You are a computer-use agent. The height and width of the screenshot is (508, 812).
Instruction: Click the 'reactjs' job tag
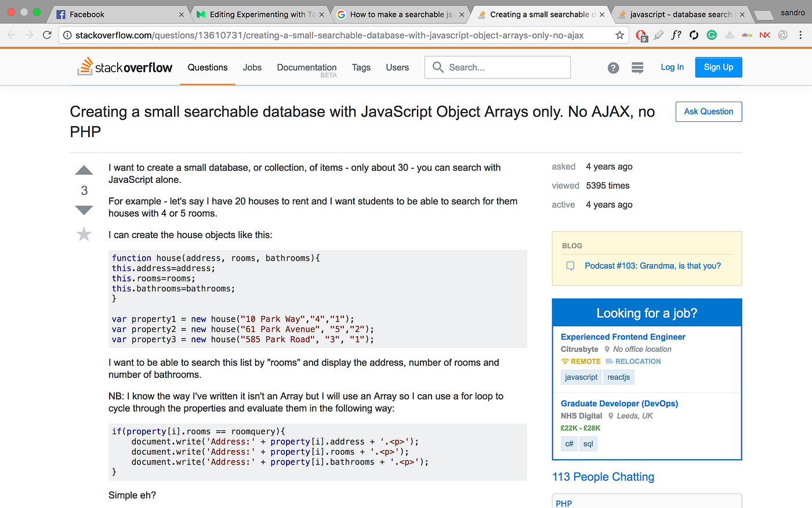[618, 377]
